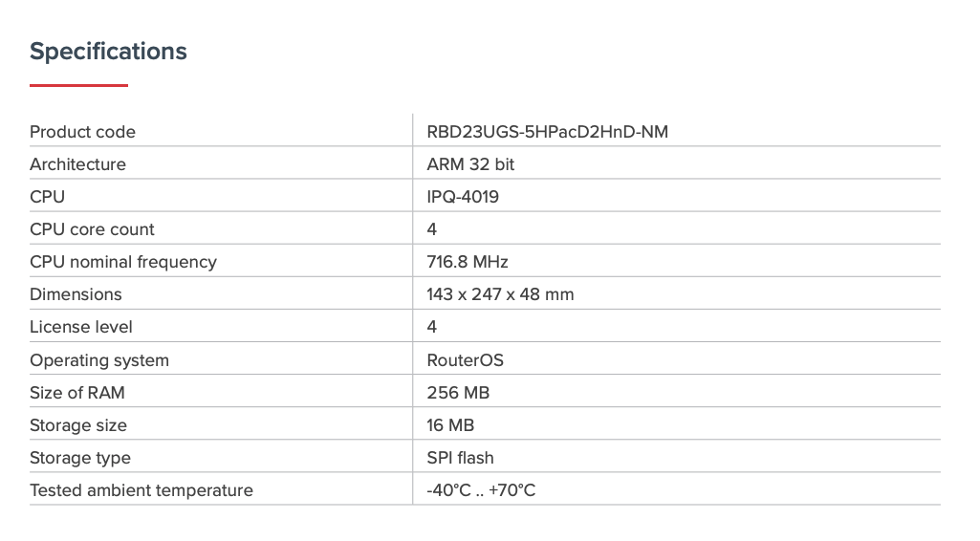Click the ARM 32 bit value

(470, 164)
